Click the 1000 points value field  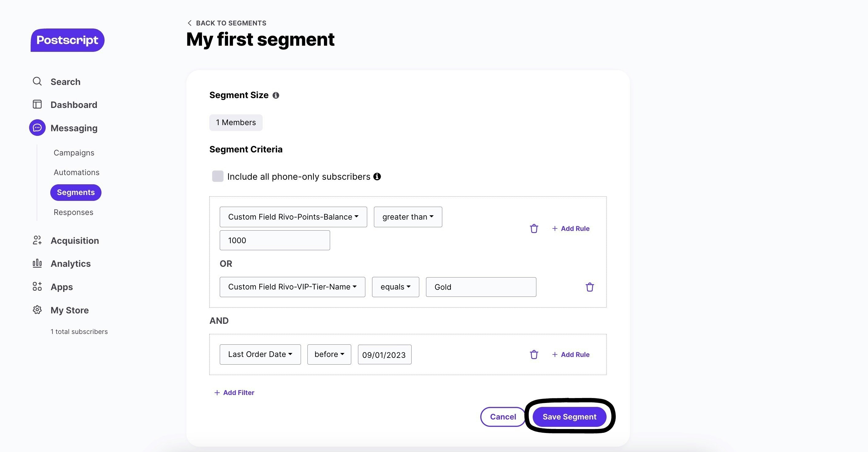[274, 240]
